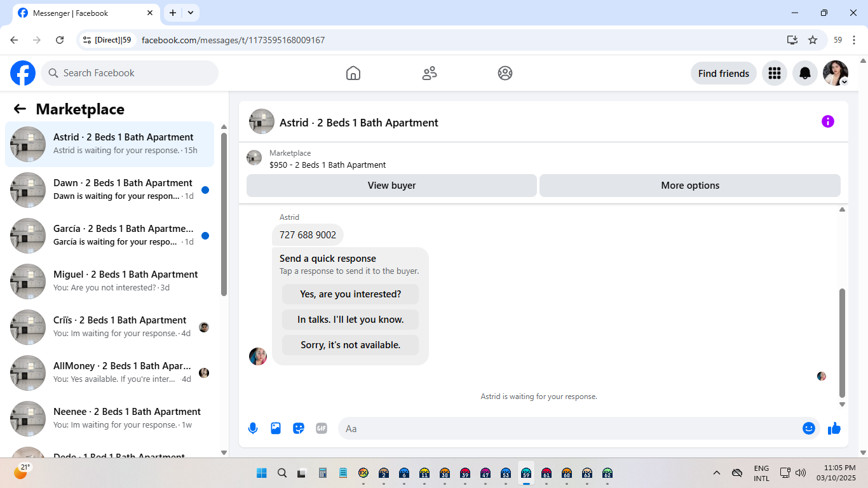868x488 pixels.
Task: Click the Find friends button
Action: click(724, 73)
